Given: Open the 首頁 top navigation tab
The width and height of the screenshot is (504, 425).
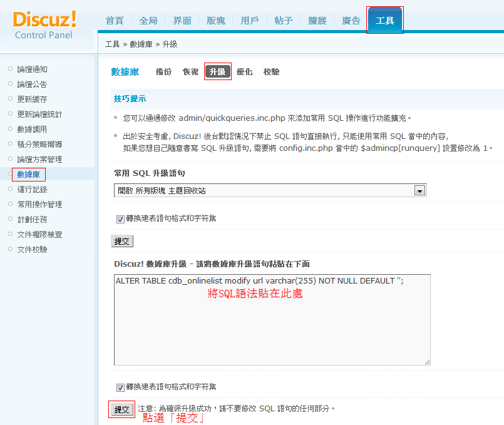Looking at the screenshot, I should [115, 21].
